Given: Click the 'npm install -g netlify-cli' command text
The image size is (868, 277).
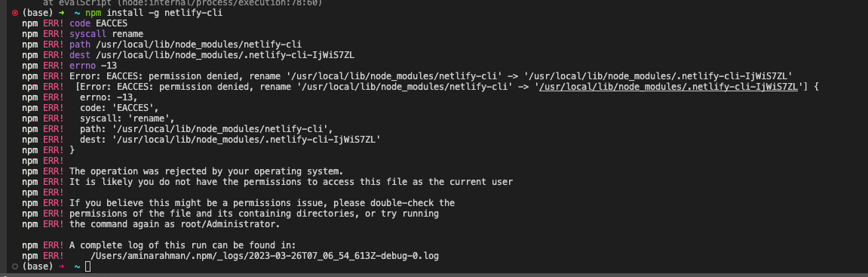Looking at the screenshot, I should pos(154,13).
